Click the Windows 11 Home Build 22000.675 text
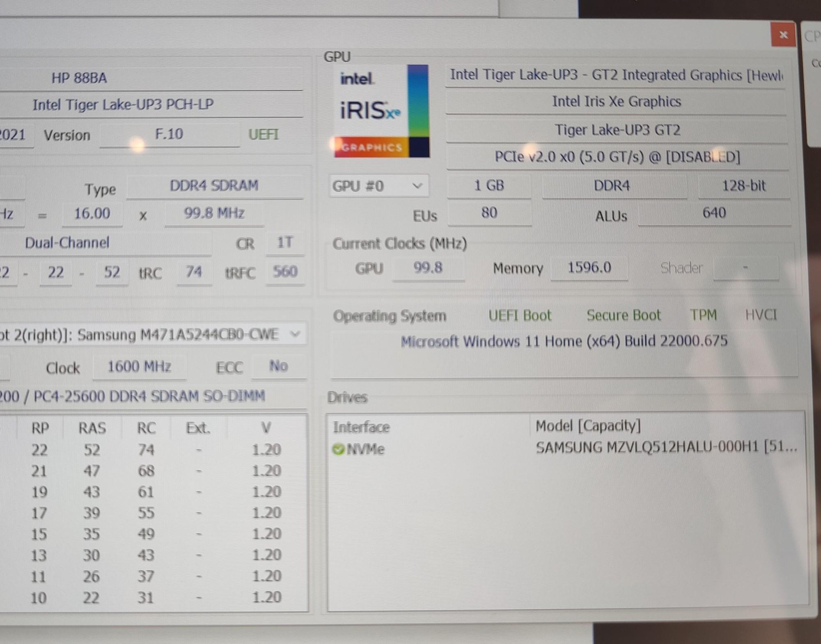Viewport: 821px width, 644px height. pyautogui.click(x=564, y=341)
